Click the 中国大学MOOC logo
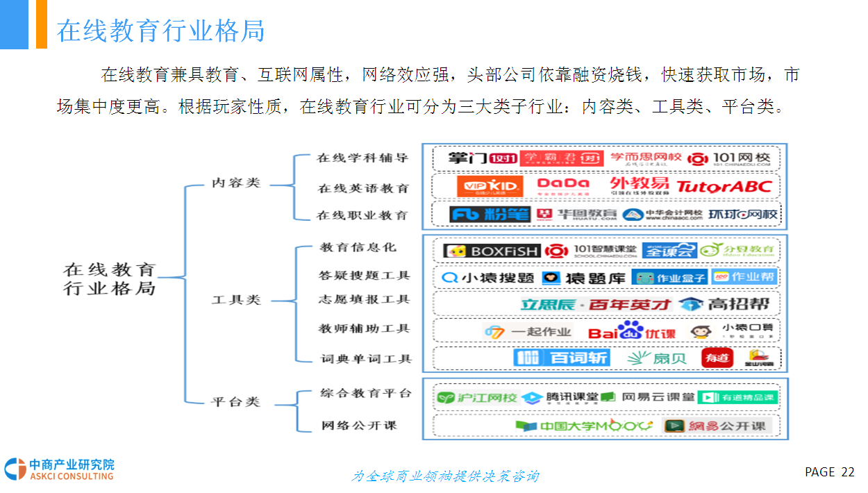This screenshot has width=868, height=493. pos(584,426)
